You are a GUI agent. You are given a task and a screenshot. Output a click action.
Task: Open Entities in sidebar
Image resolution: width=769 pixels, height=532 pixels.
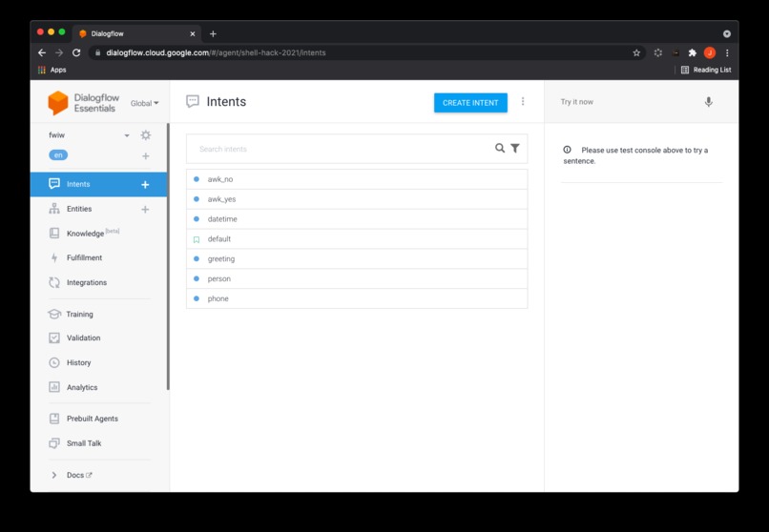[79, 209]
